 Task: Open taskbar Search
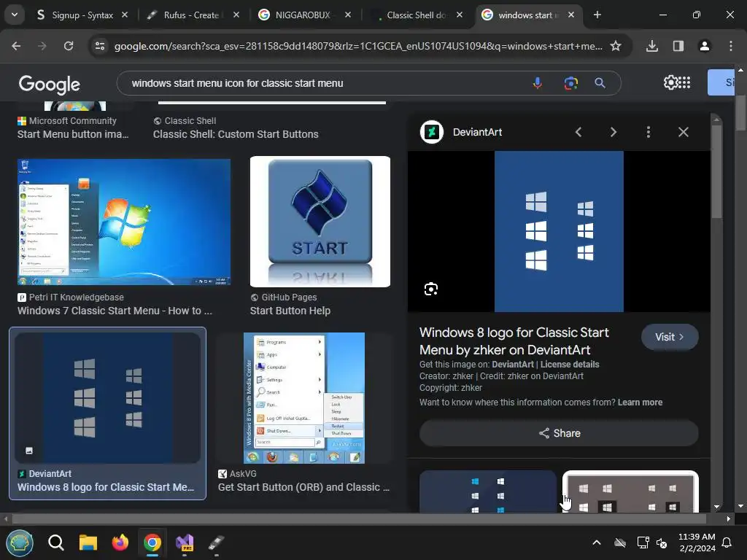[x=55, y=542]
